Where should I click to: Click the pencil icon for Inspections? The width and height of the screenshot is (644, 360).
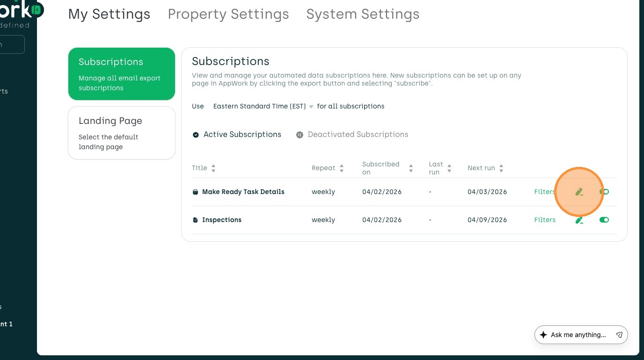tap(579, 220)
